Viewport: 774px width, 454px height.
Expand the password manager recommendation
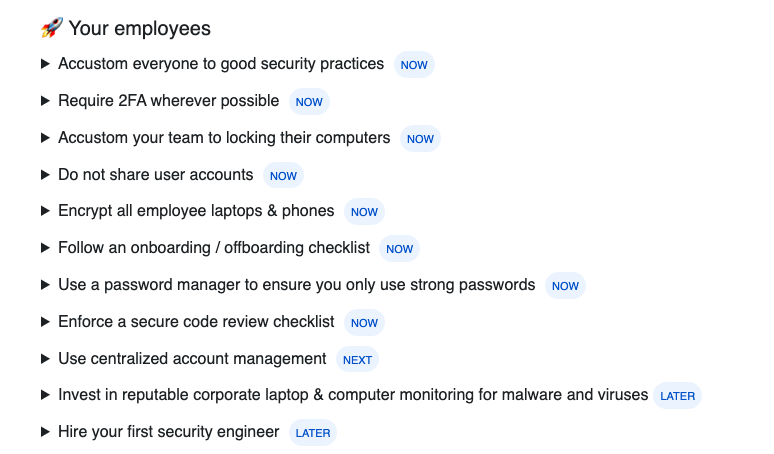point(45,285)
